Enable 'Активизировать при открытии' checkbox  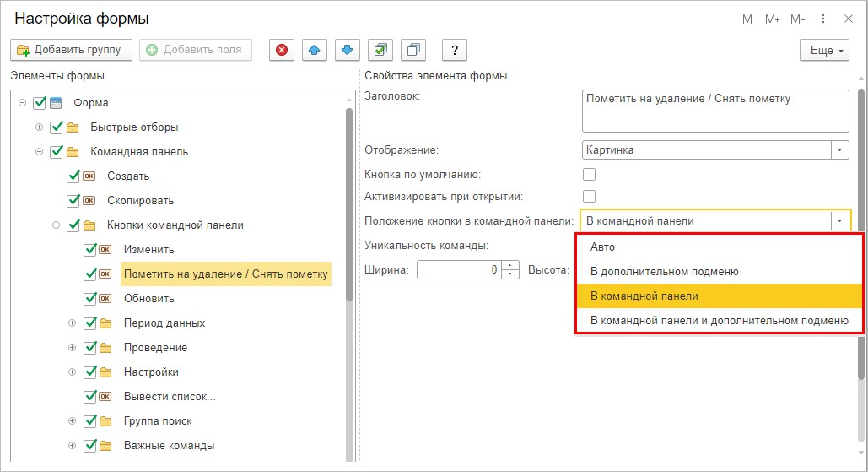click(590, 197)
